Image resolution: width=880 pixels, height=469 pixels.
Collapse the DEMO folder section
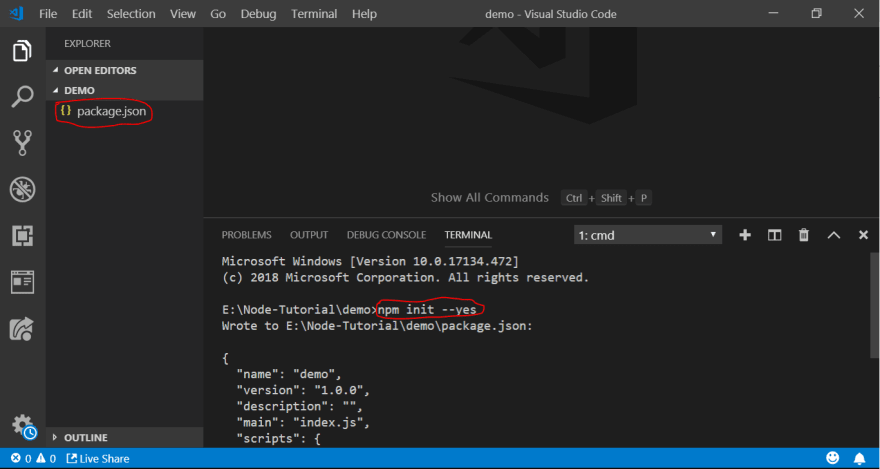(125, 90)
